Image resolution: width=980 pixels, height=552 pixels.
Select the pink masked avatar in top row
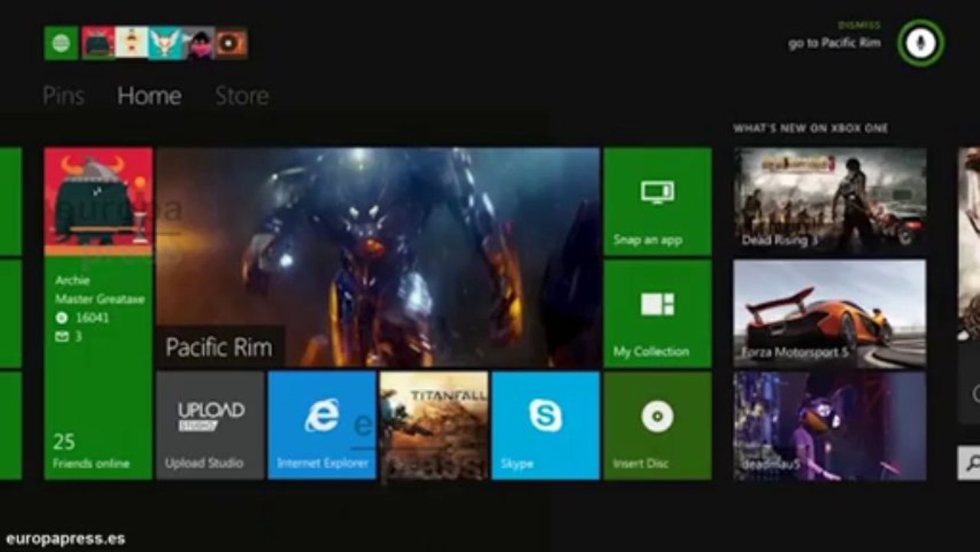pyautogui.click(x=198, y=43)
